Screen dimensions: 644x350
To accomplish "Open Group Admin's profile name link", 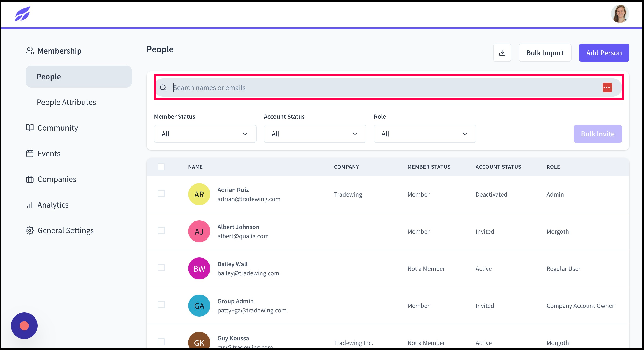I will pos(235,301).
